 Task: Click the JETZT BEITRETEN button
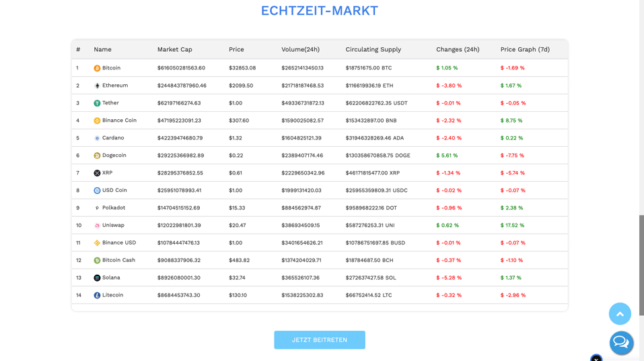[x=320, y=340]
